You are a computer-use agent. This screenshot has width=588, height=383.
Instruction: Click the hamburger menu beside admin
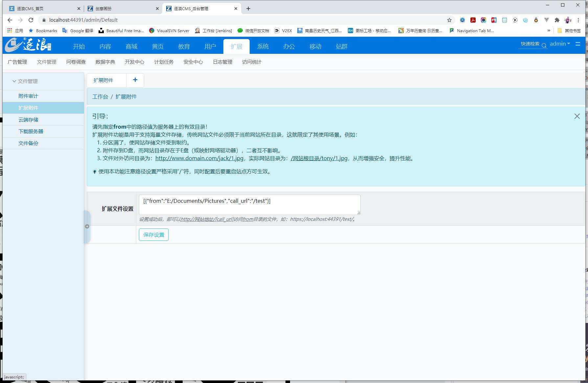(578, 44)
